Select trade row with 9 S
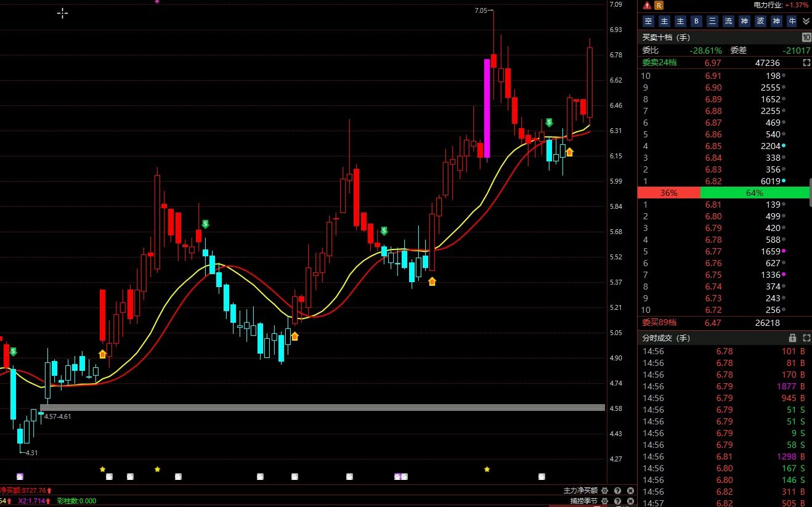 pos(724,433)
